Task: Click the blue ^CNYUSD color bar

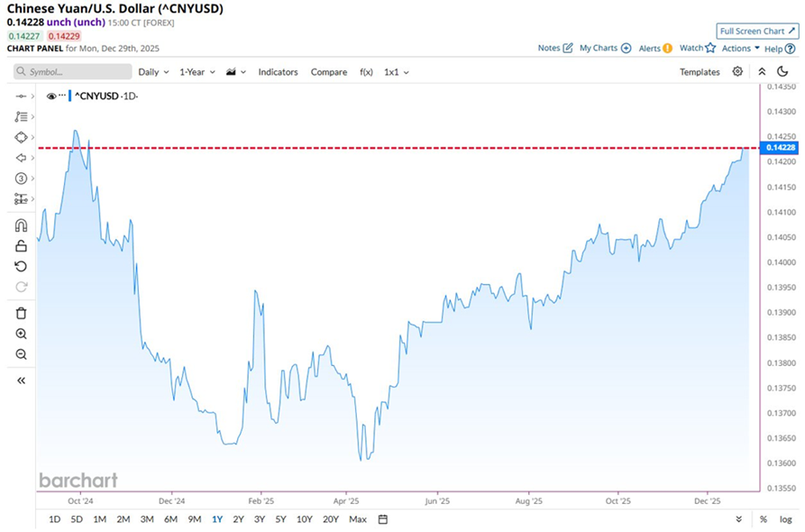Action: (x=70, y=96)
